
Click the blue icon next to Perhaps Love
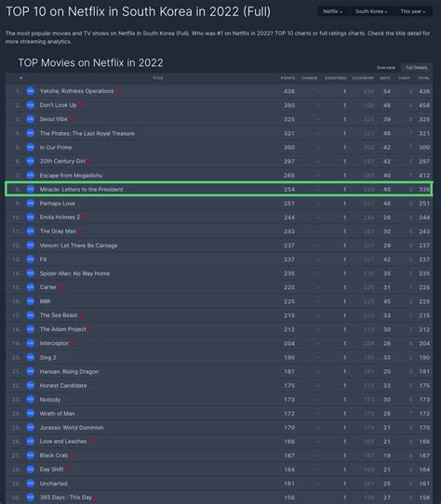pyautogui.click(x=30, y=203)
